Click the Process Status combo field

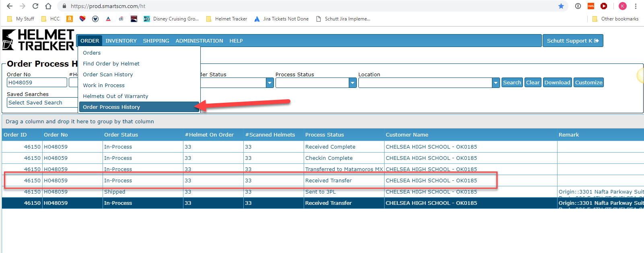(x=312, y=83)
